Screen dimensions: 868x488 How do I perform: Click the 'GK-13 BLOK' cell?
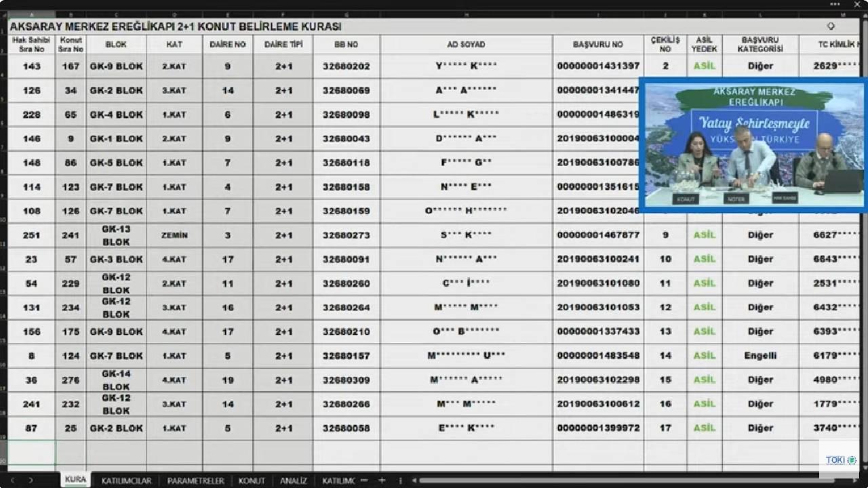(116, 235)
